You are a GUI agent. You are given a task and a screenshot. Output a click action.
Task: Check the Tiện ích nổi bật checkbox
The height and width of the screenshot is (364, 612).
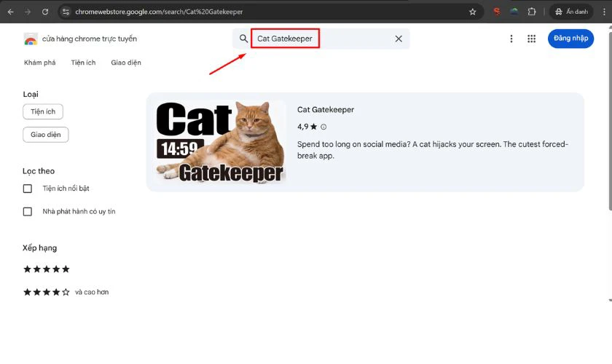28,189
